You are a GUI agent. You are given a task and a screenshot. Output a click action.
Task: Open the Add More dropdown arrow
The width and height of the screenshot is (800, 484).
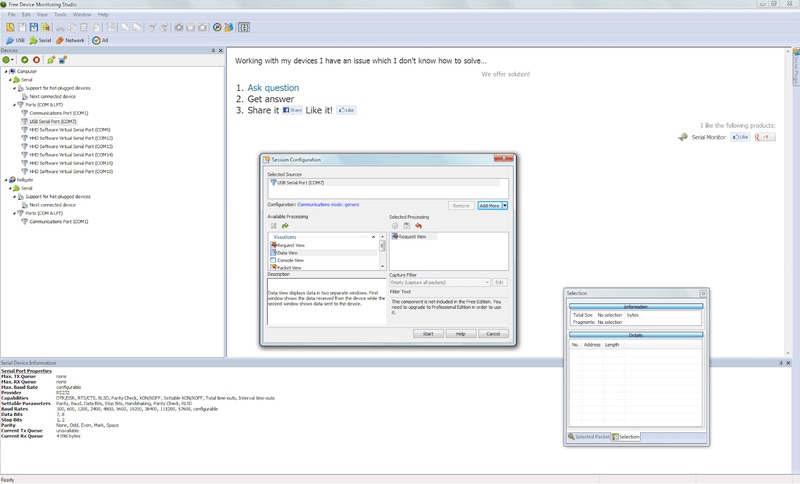coord(505,206)
